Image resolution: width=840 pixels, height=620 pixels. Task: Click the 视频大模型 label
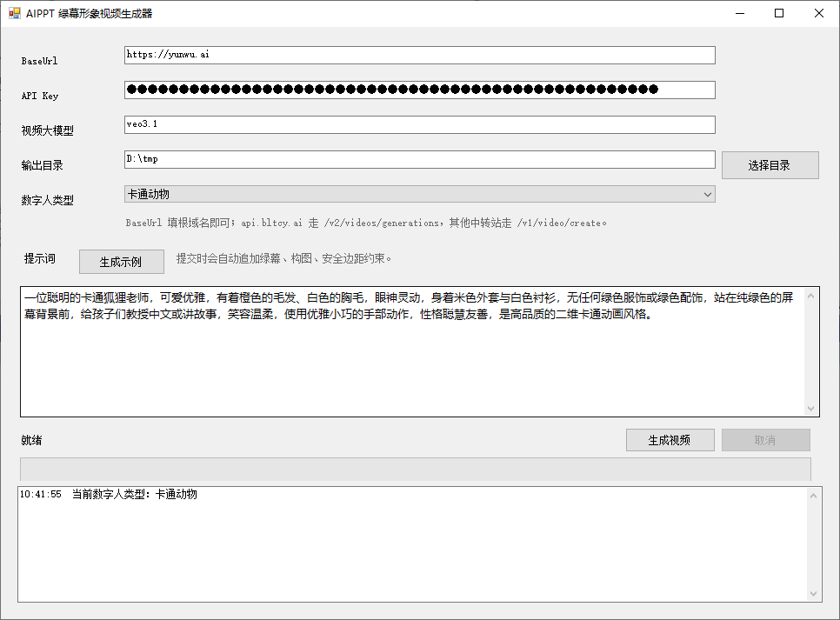[48, 130]
